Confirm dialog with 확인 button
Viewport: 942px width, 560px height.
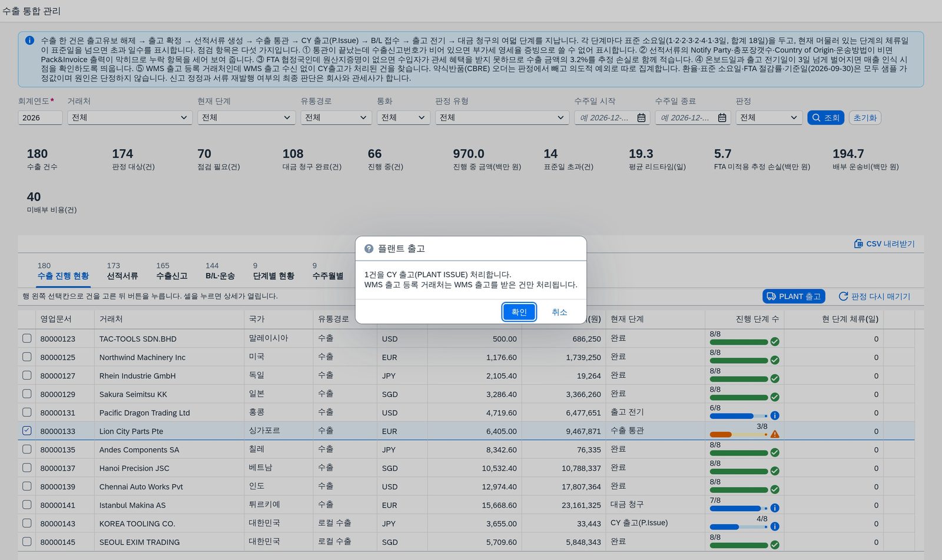(x=519, y=312)
